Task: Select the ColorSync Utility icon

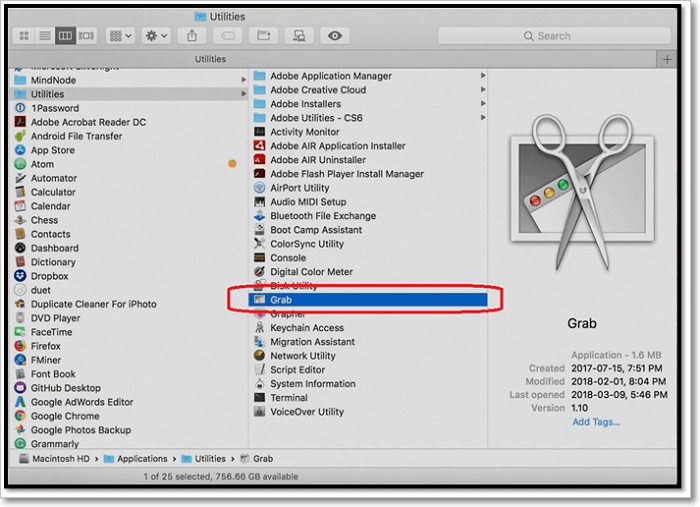Action: pos(259,244)
